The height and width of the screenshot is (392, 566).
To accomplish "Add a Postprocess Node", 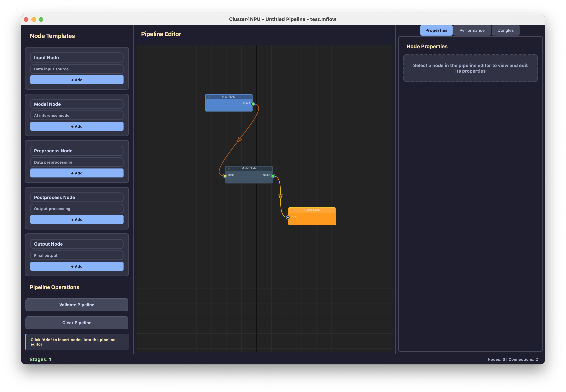I will tap(77, 220).
